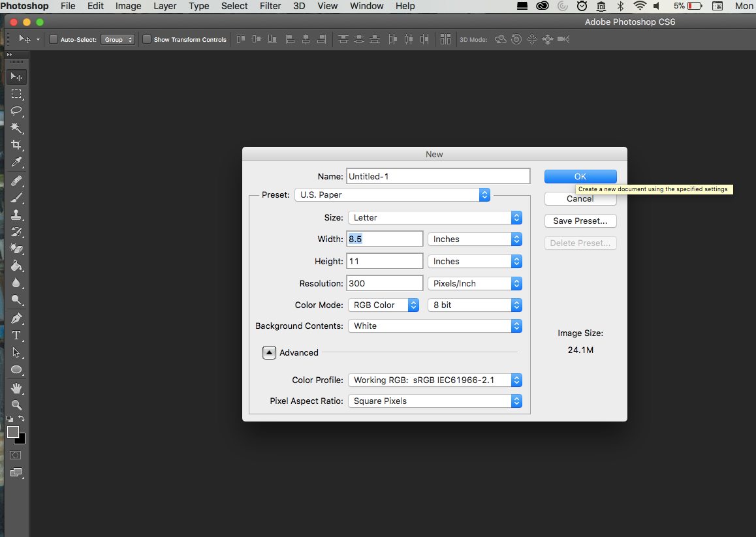The height and width of the screenshot is (537, 756).
Task: Toggle Show Transform Controls checkbox
Action: 147,39
